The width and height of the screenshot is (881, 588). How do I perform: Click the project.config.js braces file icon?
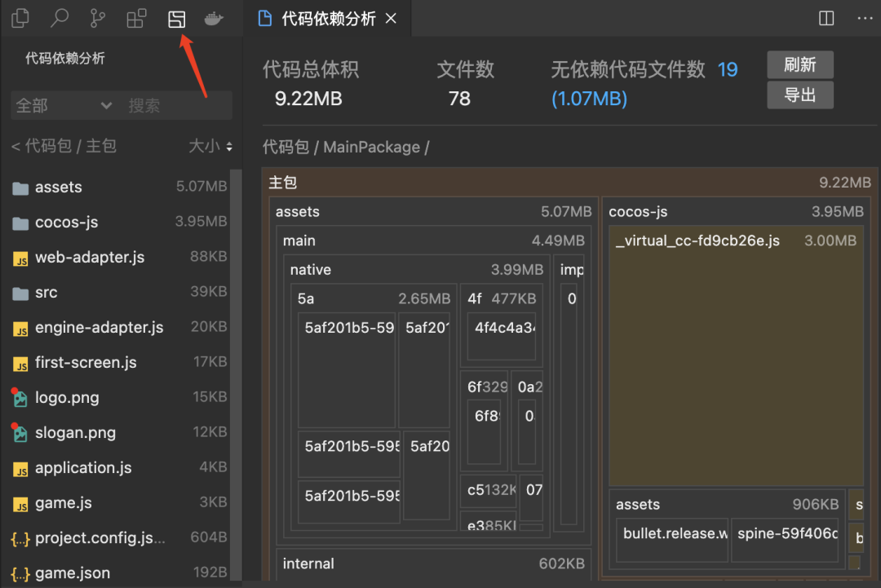point(20,539)
